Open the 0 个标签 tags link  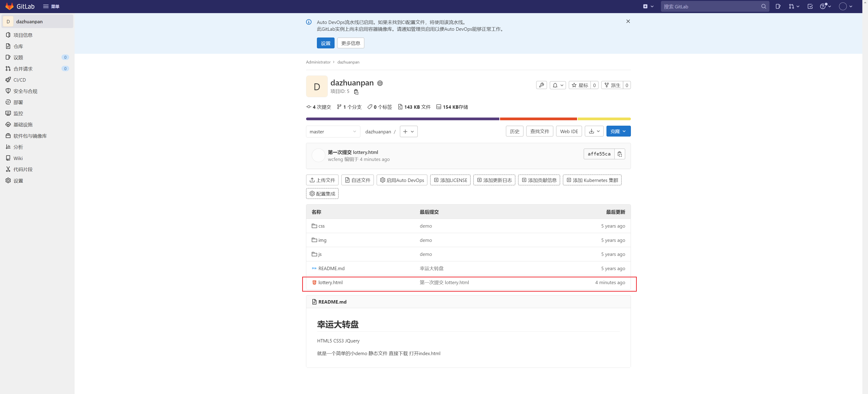[x=380, y=107]
